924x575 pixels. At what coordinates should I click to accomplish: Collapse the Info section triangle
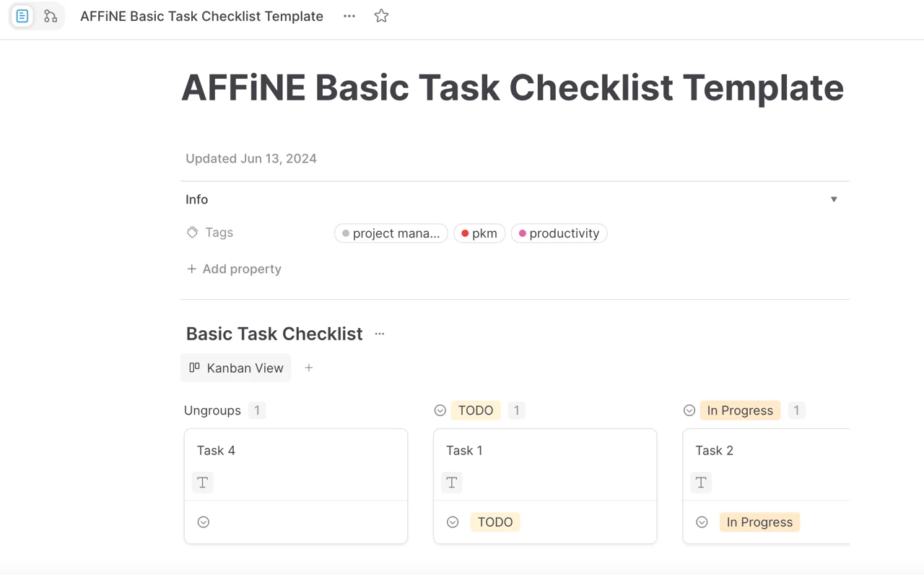coord(834,199)
